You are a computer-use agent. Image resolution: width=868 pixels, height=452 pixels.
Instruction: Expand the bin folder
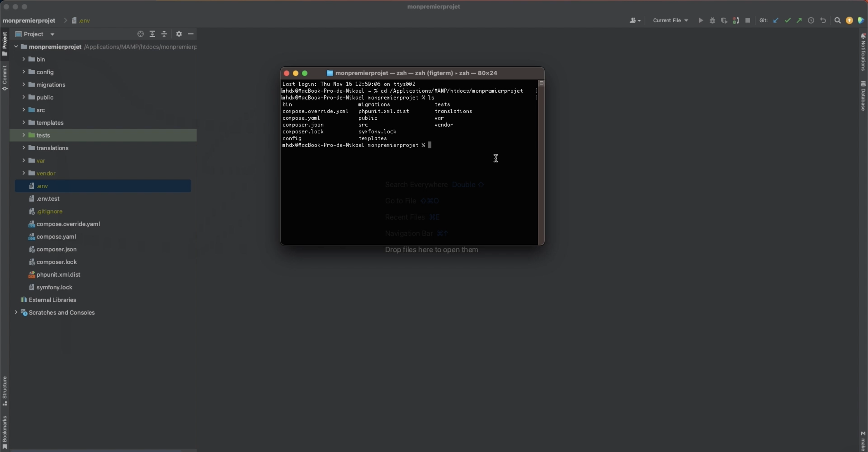[24, 59]
